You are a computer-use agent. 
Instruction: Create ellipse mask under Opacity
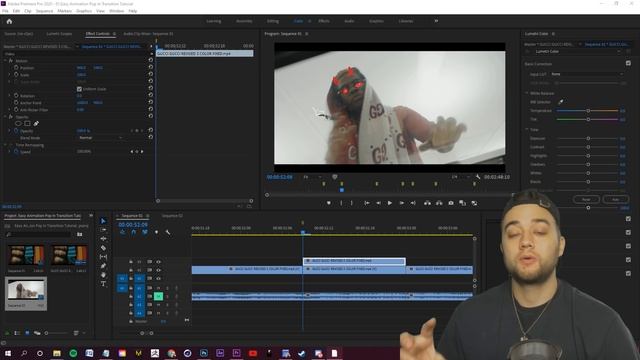(x=18, y=123)
